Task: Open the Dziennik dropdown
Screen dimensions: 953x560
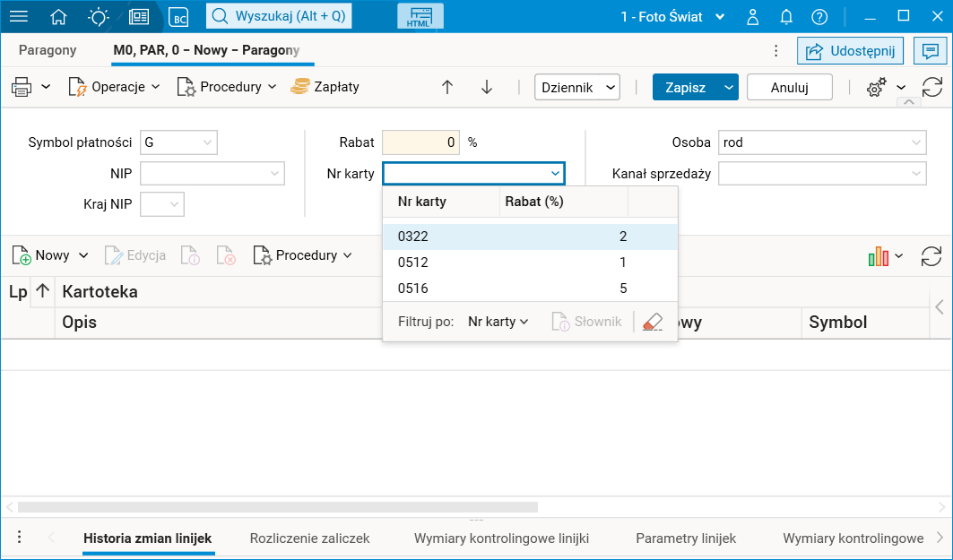Action: (x=576, y=88)
